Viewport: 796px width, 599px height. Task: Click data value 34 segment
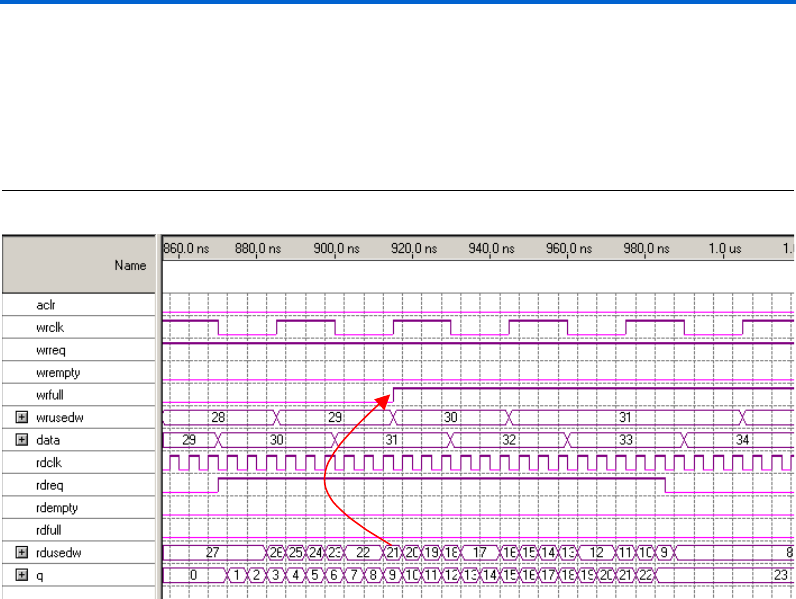click(740, 440)
